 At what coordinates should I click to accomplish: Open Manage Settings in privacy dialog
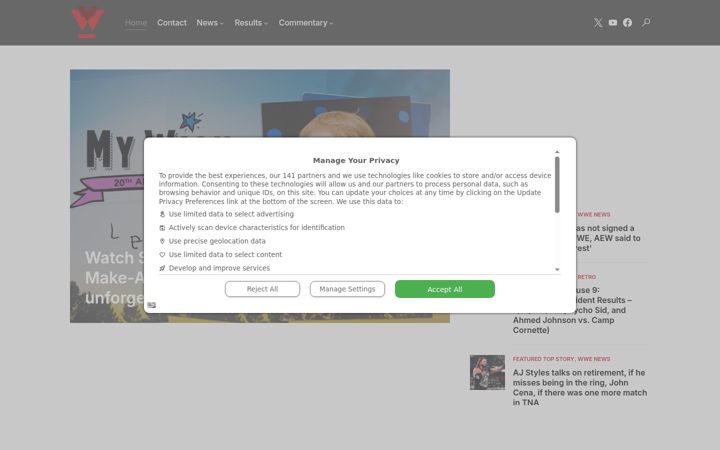click(347, 289)
